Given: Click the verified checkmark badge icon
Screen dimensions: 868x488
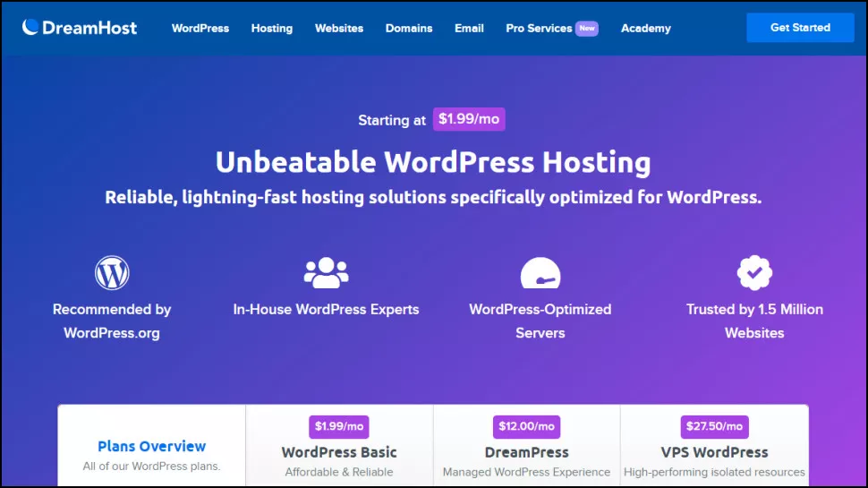Looking at the screenshot, I should tap(754, 272).
